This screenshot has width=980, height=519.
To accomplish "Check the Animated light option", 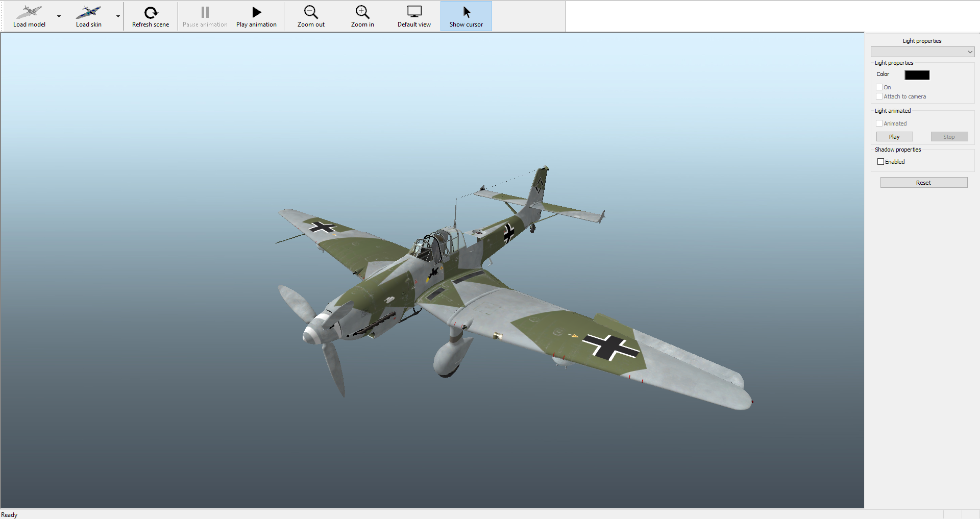I will (x=879, y=123).
